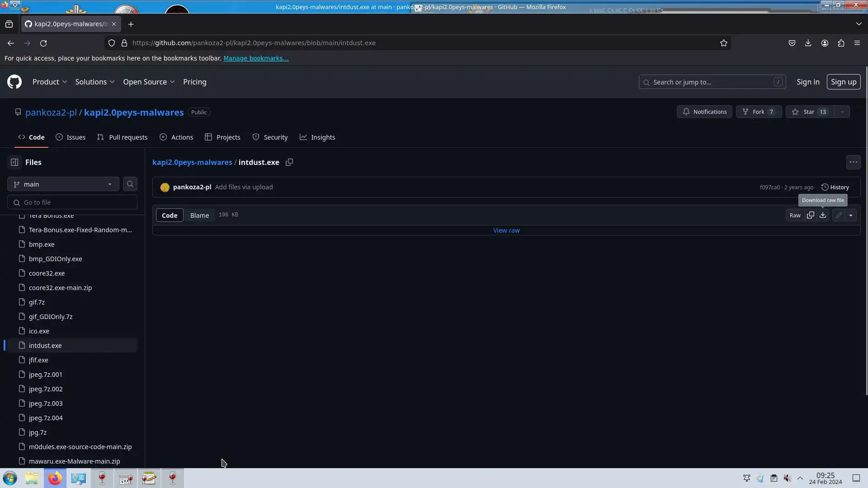Open the Product navigation dropdown
868x488 pixels.
(50, 82)
